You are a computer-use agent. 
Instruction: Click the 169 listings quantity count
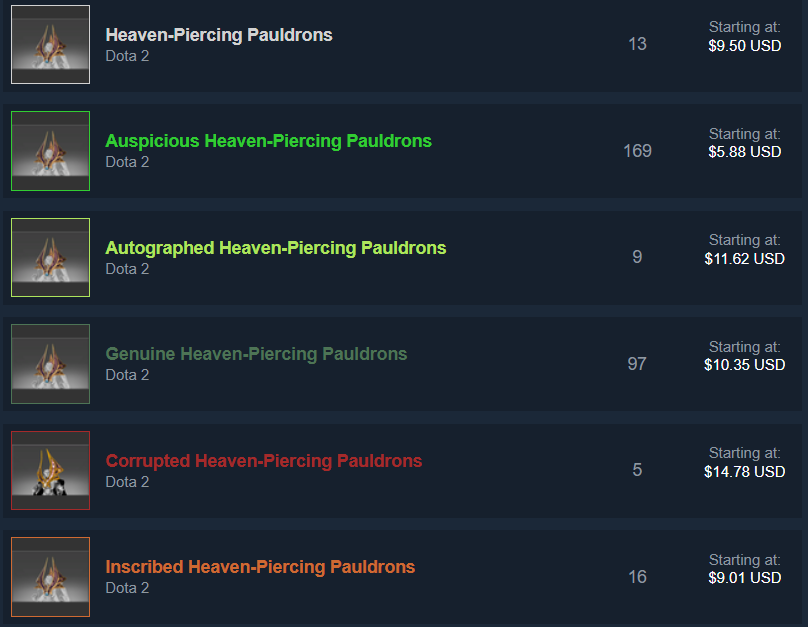(x=637, y=151)
